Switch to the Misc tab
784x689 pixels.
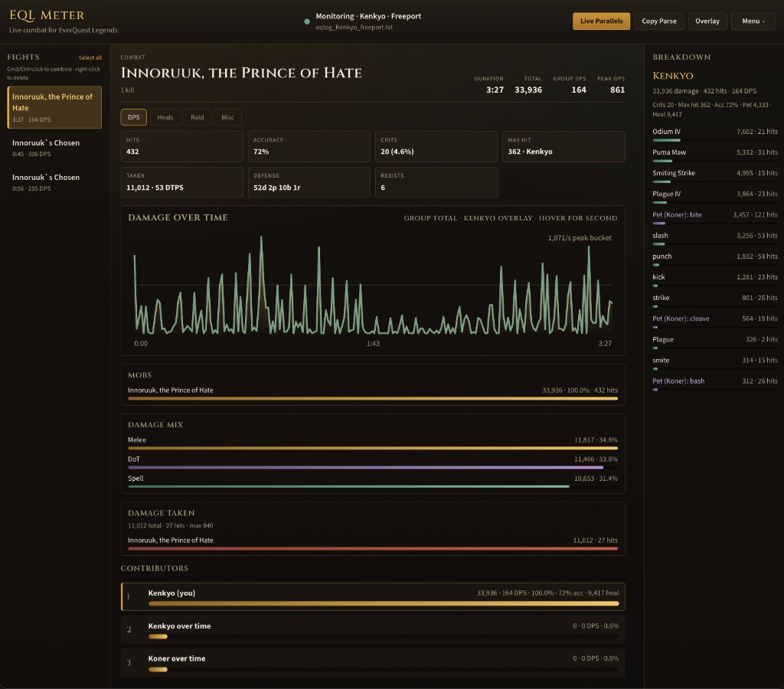click(x=227, y=117)
